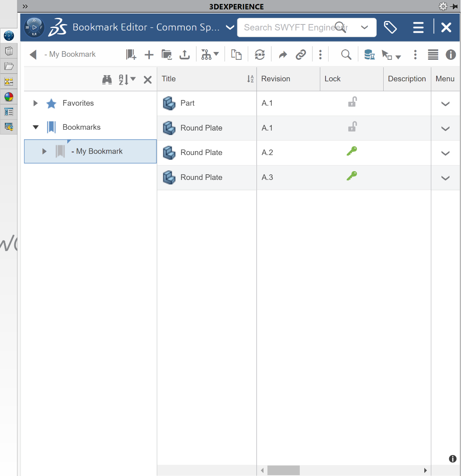Click the scroll left arrow
This screenshot has height=476, width=461.
tap(262, 470)
